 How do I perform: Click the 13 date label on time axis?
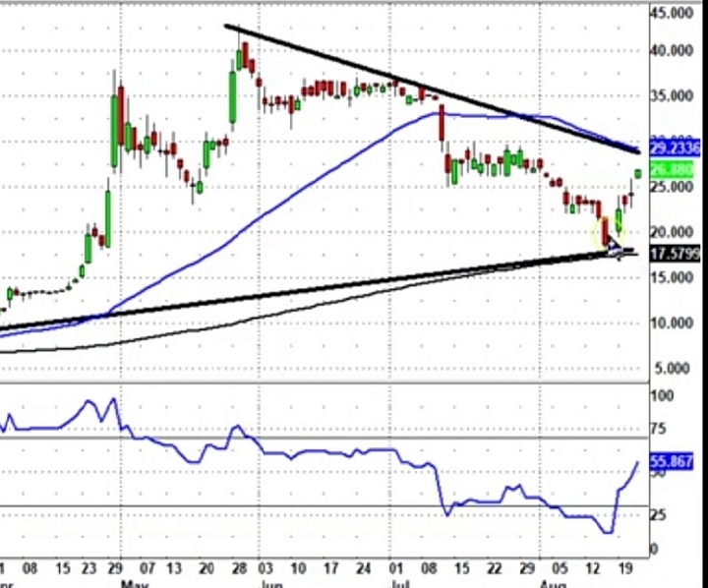click(x=173, y=568)
